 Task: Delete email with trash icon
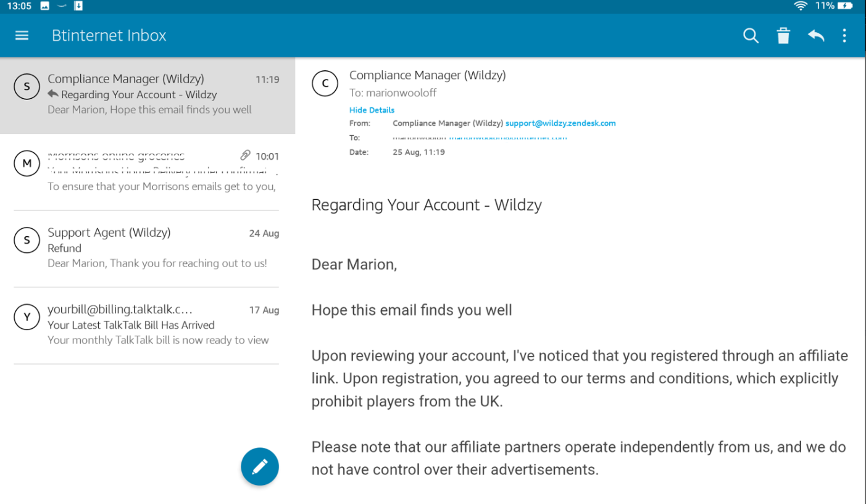(783, 36)
